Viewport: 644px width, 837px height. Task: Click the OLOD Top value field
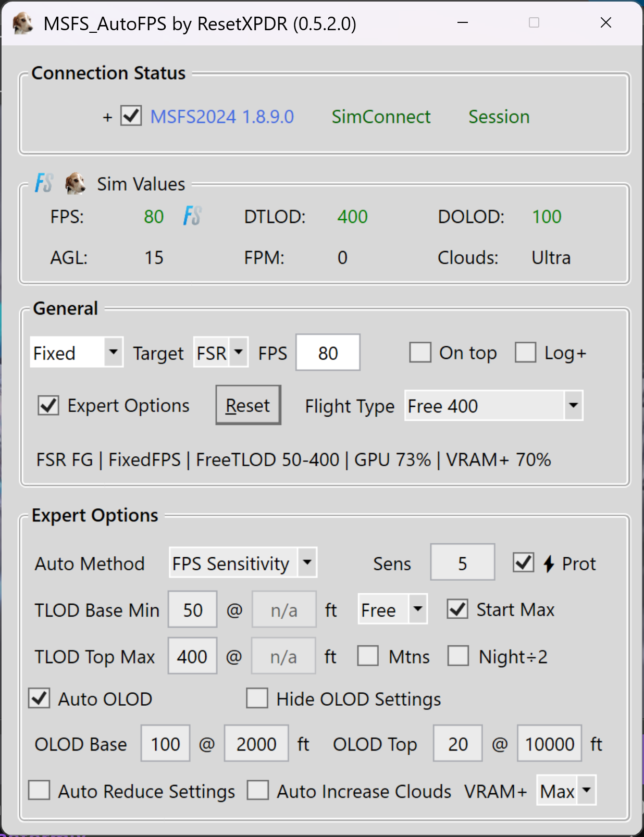[458, 744]
